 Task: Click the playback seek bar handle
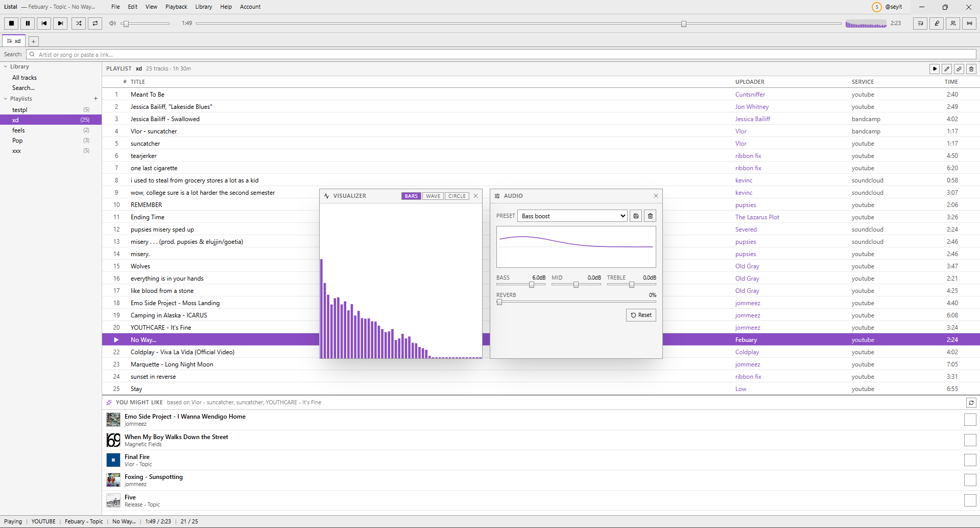click(x=684, y=24)
